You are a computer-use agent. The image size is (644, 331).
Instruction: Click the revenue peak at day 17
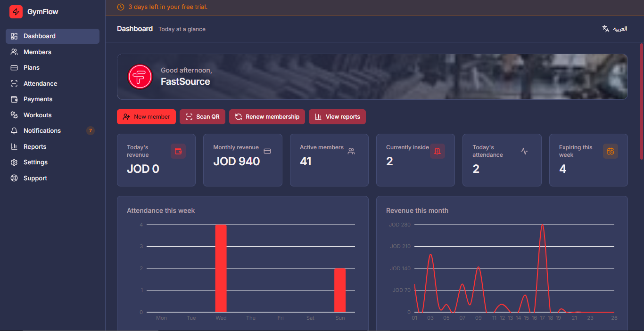click(x=543, y=226)
